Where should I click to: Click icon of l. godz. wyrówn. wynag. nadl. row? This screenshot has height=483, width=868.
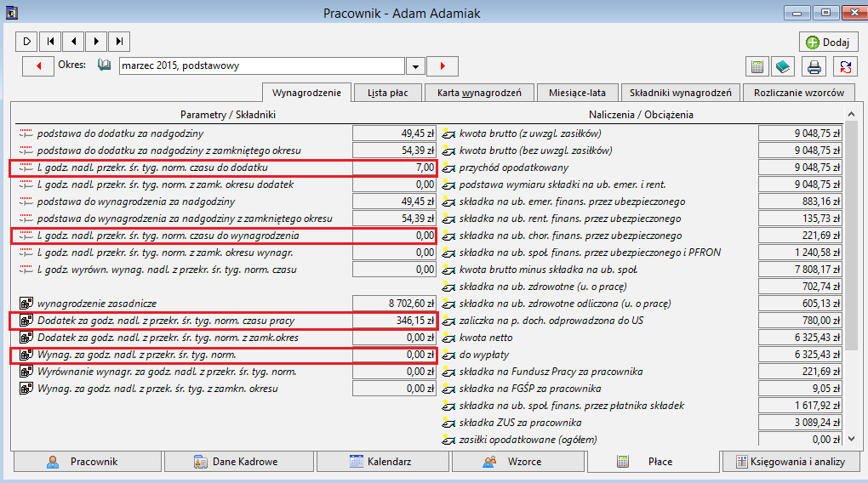click(26, 270)
